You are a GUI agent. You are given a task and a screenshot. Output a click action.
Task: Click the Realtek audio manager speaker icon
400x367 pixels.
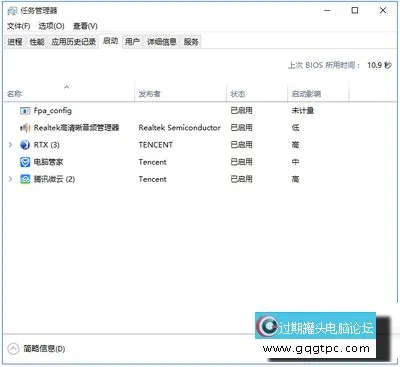(x=25, y=128)
